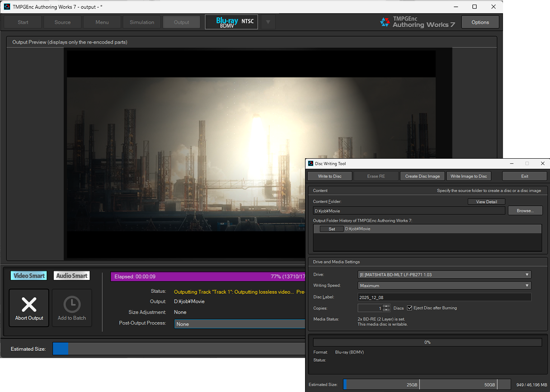
Task: Select the Create Disc Image tab
Action: tap(423, 176)
